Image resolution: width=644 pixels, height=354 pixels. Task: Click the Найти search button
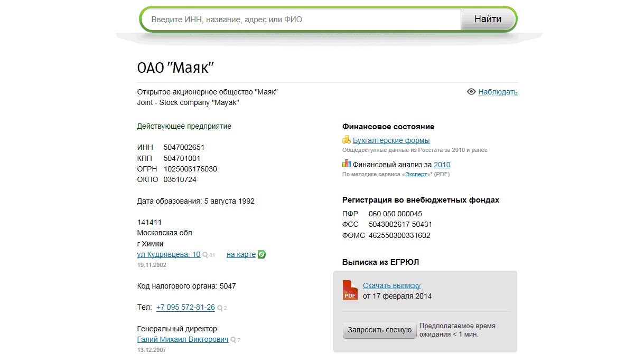488,20
